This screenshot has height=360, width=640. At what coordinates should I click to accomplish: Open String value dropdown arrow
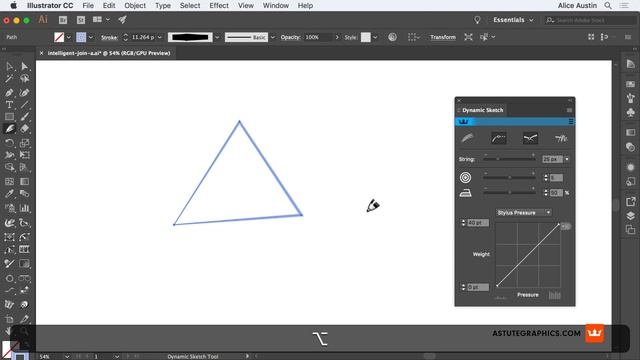point(567,159)
